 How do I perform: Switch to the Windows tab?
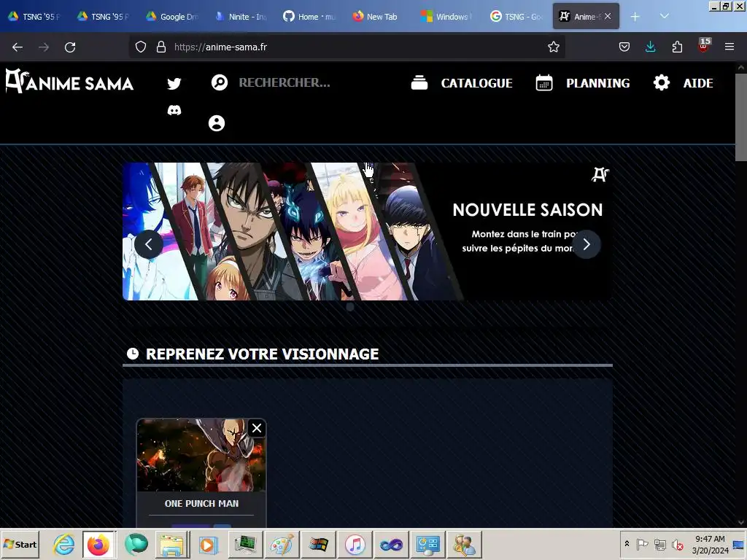click(447, 17)
